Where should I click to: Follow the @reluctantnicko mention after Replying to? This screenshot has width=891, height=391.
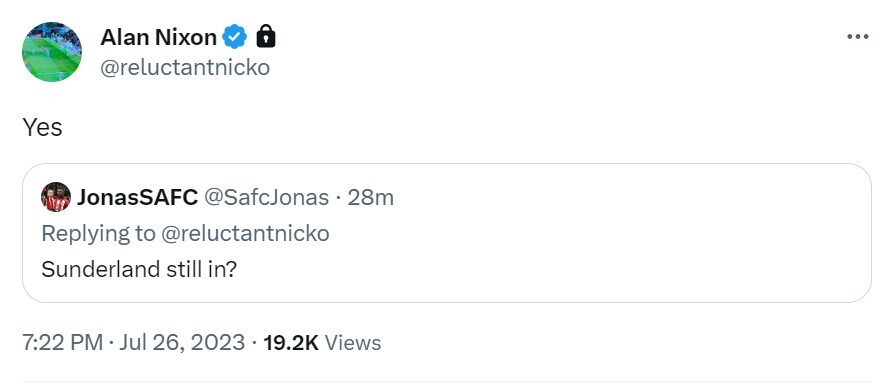(245, 234)
